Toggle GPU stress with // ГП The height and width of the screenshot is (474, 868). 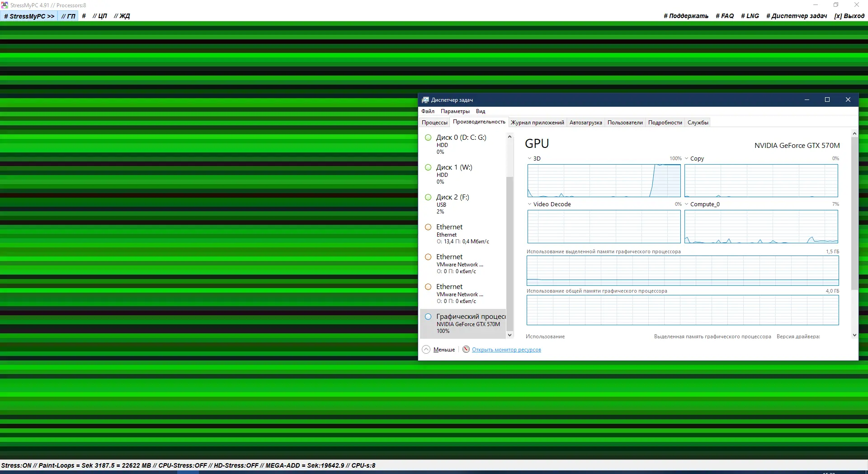pos(68,16)
